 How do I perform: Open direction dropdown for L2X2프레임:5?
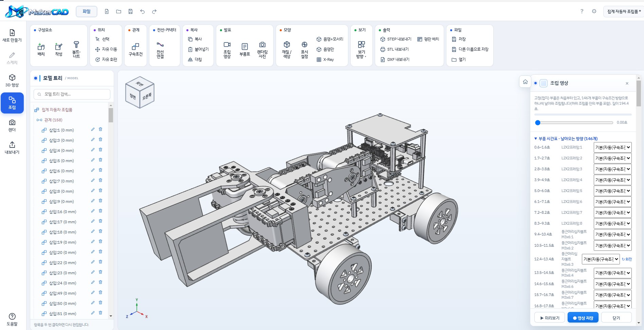click(613, 191)
